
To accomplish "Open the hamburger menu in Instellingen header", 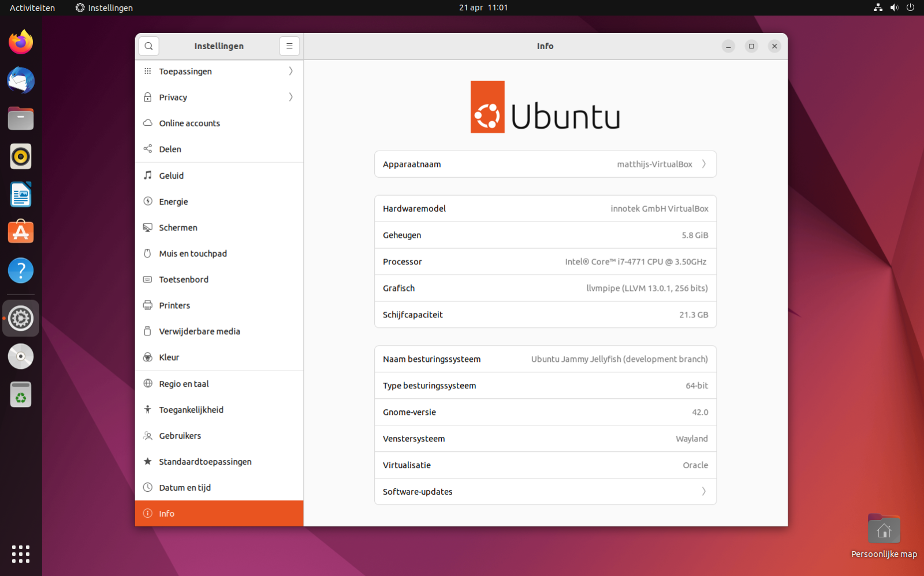I will point(289,46).
